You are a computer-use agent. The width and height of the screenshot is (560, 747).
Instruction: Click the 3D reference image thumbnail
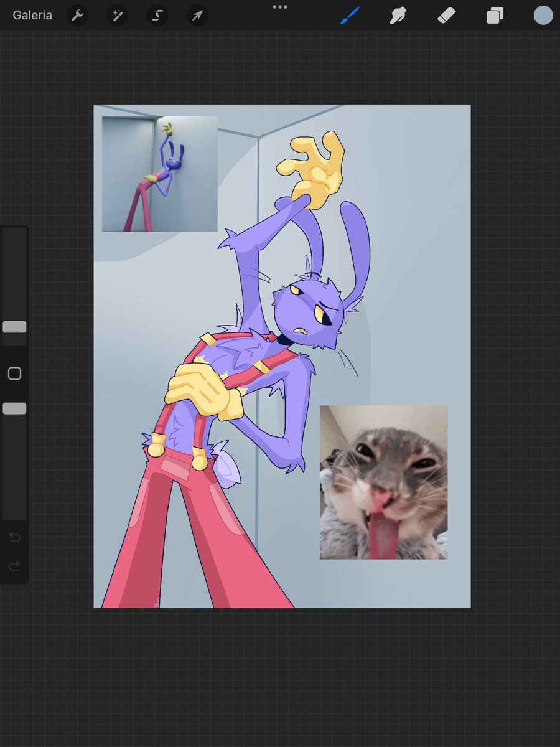(x=160, y=174)
